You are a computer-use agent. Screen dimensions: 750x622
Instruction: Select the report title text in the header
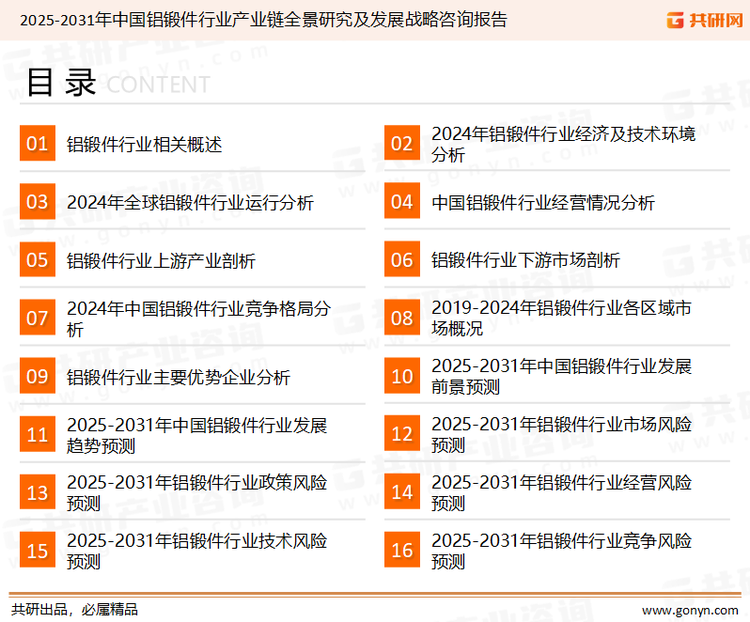click(x=264, y=20)
